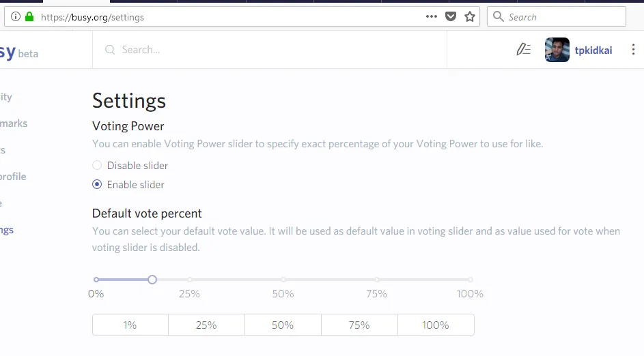644x356 pixels.
Task: Choose the 100% vote preset button
Action: (x=436, y=325)
